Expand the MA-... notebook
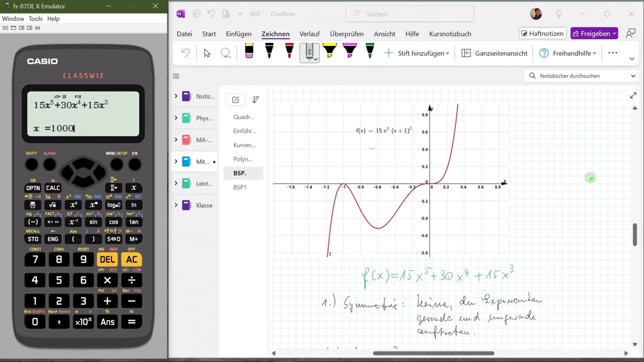The height and width of the screenshot is (362, 644). (x=176, y=140)
